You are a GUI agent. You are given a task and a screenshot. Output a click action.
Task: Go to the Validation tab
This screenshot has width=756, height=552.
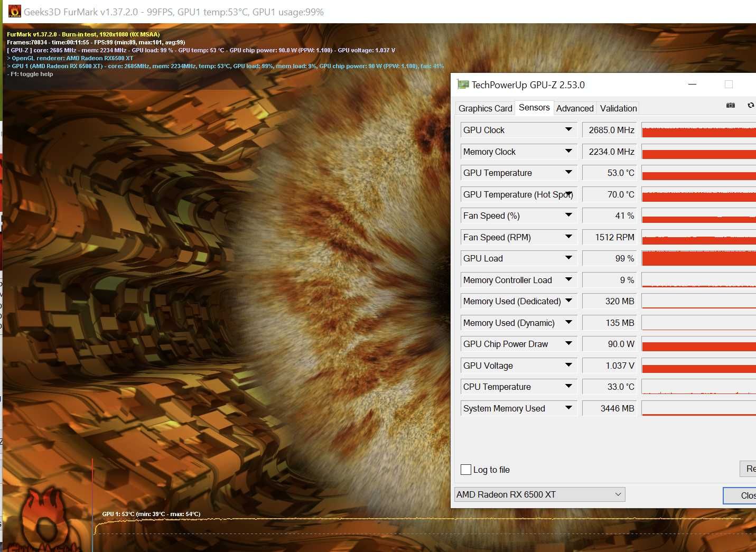click(x=618, y=108)
